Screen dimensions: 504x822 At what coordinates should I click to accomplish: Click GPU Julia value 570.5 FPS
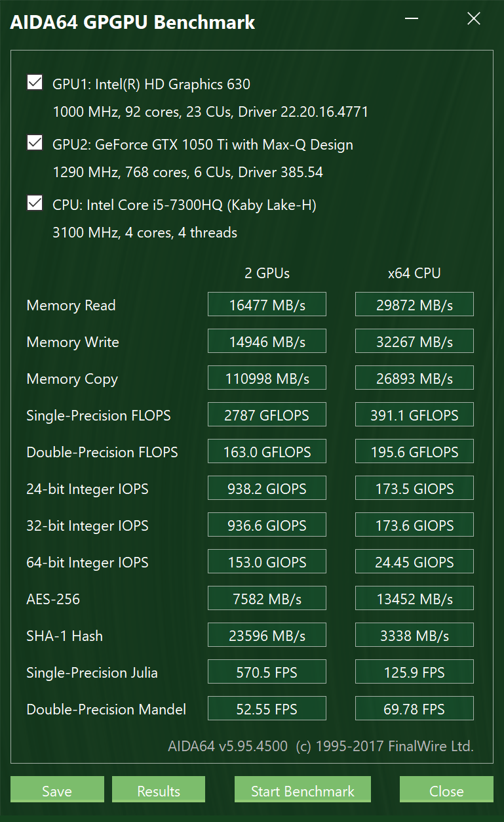tap(267, 672)
